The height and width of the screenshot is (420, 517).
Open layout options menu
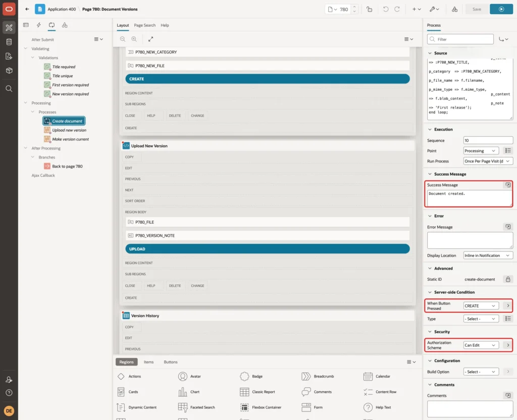pyautogui.click(x=408, y=39)
